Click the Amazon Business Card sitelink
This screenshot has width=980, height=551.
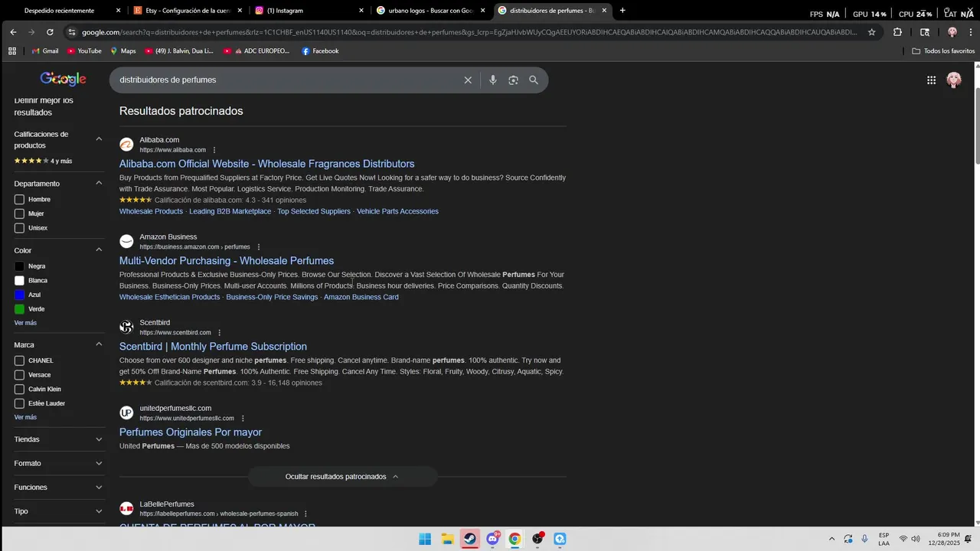(x=361, y=297)
